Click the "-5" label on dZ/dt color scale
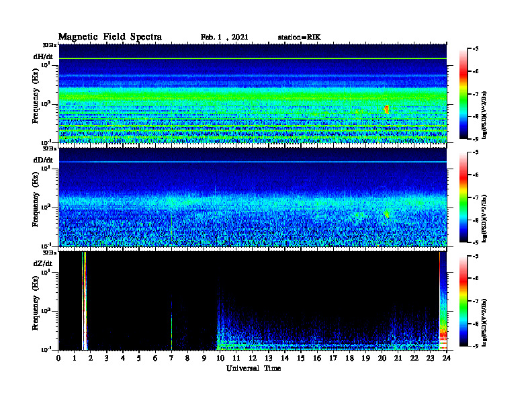Viewport: 532px width, 411px height. 476,256
